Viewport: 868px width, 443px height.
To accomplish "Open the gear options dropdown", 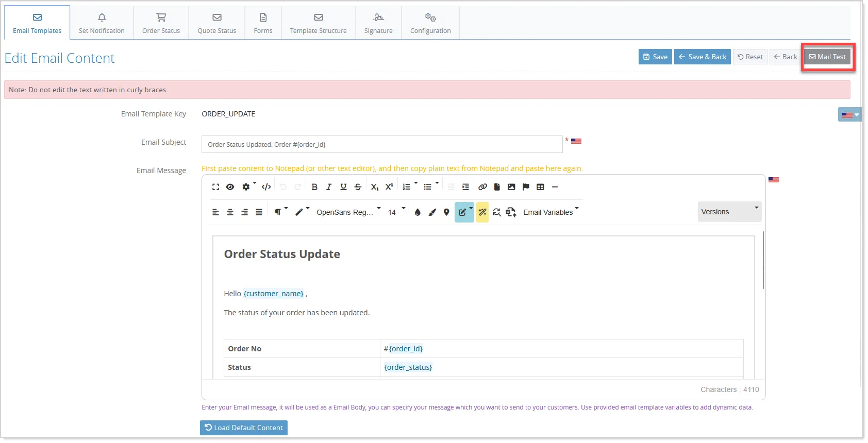I will point(248,186).
